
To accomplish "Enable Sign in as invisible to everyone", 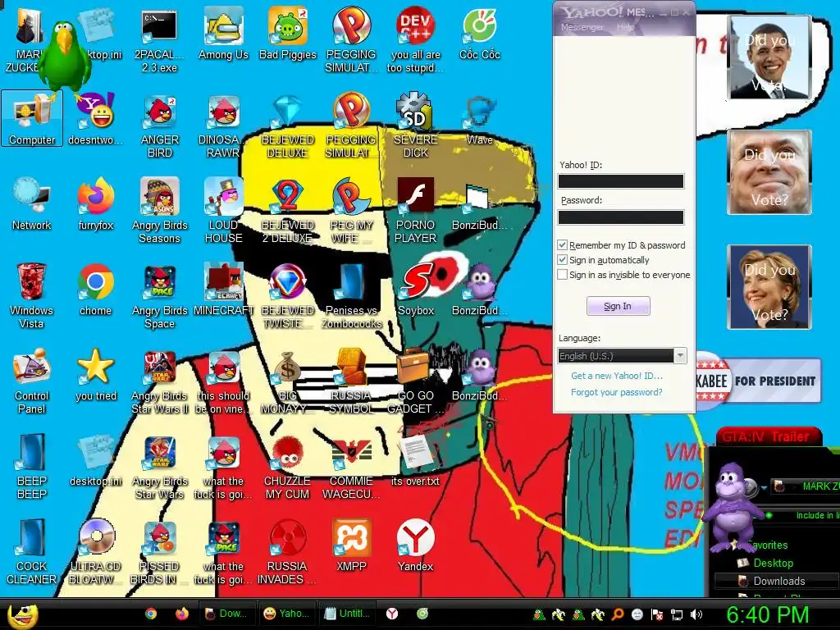I will point(563,275).
